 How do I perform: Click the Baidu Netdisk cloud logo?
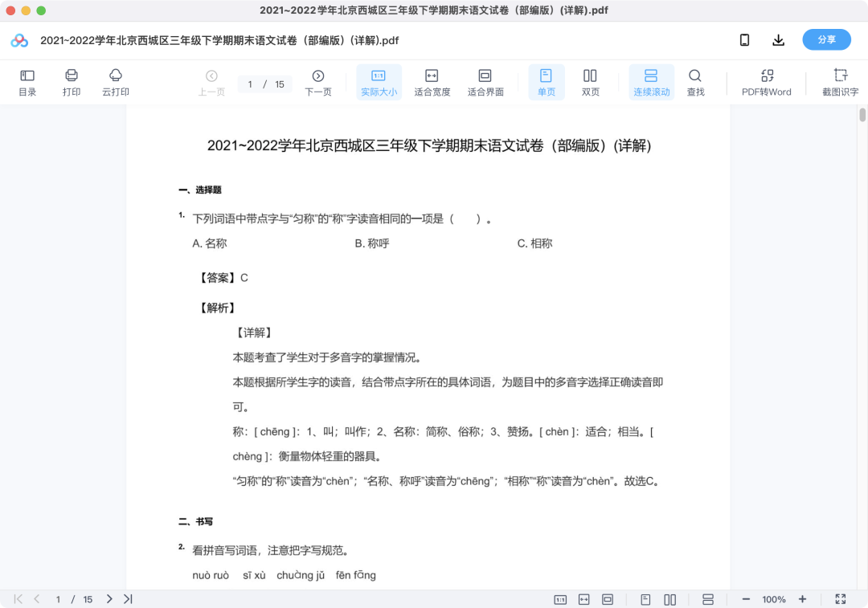19,40
